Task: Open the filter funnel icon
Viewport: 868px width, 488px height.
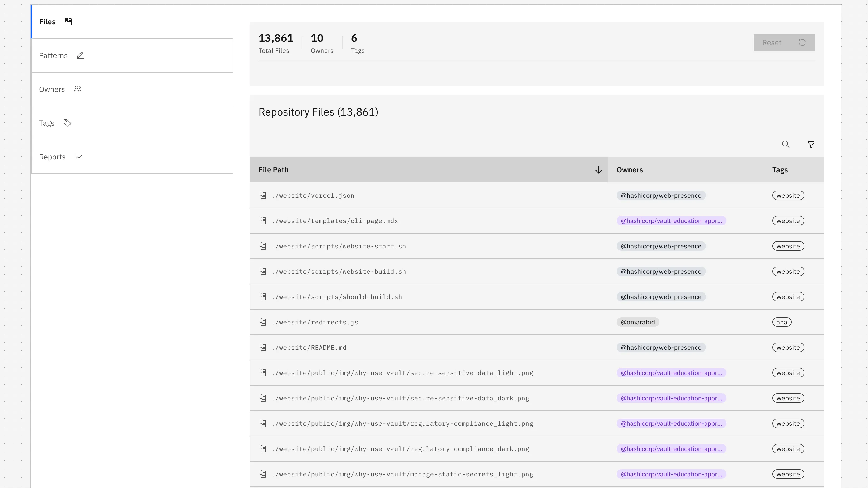Action: (811, 144)
